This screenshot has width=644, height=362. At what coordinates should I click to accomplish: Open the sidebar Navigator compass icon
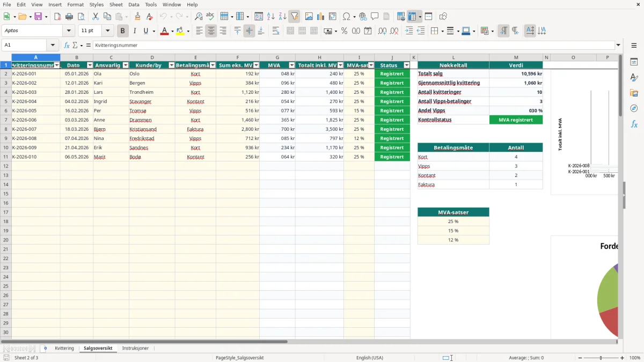(634, 108)
